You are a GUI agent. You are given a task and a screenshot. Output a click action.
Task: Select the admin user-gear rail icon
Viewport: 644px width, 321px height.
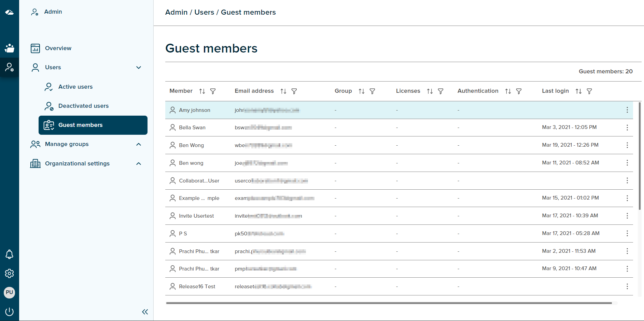coord(9,67)
